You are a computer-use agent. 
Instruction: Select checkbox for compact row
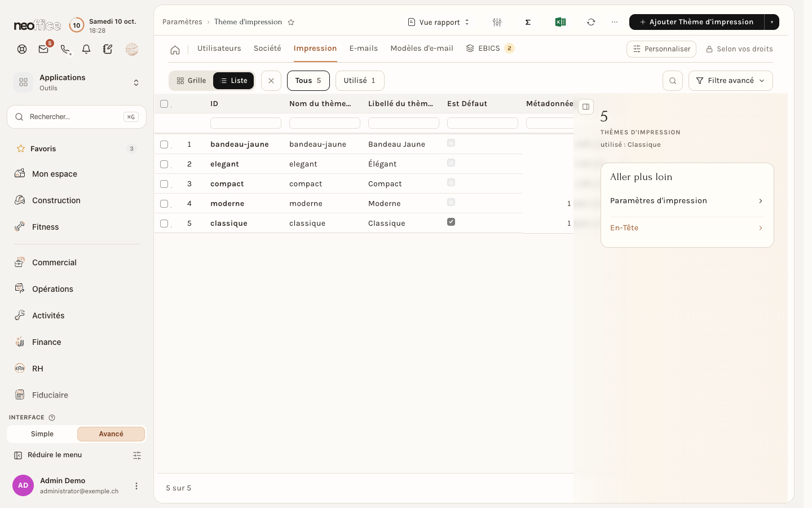click(x=164, y=184)
